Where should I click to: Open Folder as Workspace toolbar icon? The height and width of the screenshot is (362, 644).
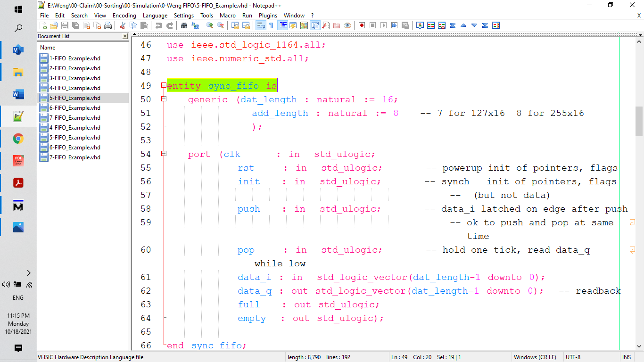337,25
